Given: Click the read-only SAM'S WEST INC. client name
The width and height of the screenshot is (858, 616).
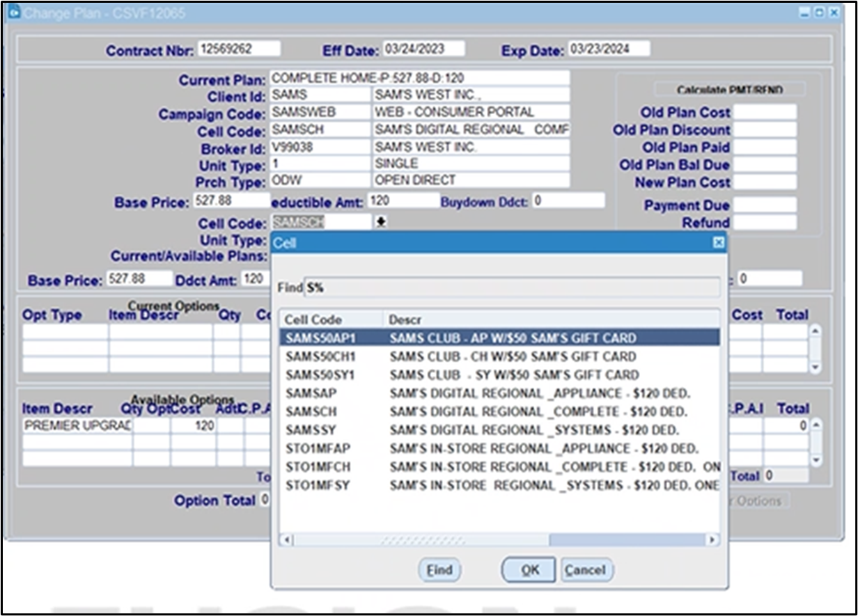Looking at the screenshot, I should pos(471,95).
